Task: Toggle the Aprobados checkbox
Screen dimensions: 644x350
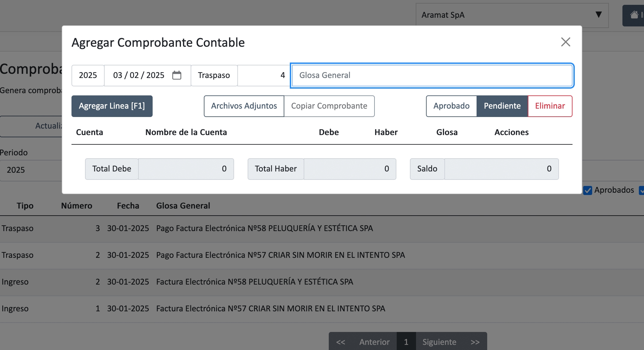Action: 588,190
